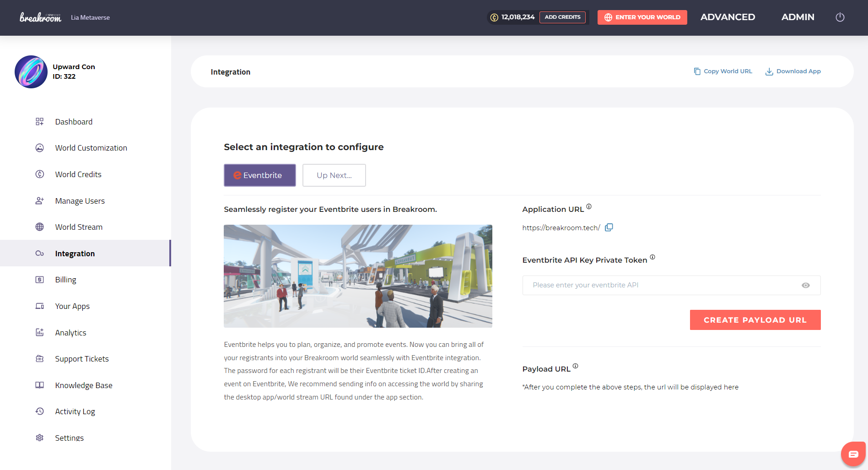Click the CREATE PAYLOAD URL button
868x470 pixels.
pos(755,320)
